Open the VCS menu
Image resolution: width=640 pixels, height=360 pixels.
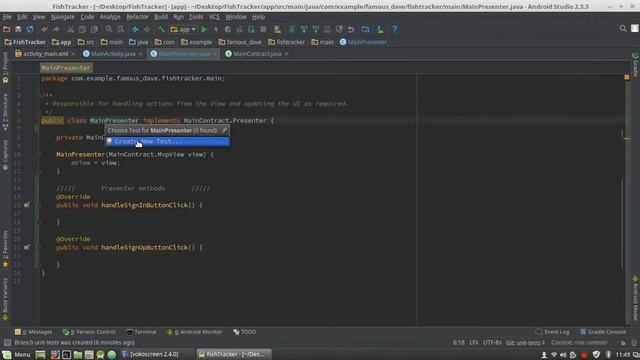(x=214, y=17)
